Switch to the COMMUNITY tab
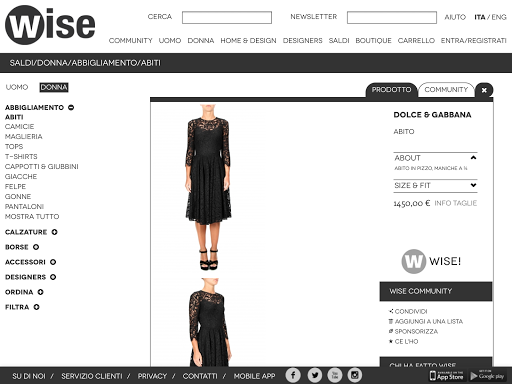This screenshot has height=384, width=512. (446, 90)
